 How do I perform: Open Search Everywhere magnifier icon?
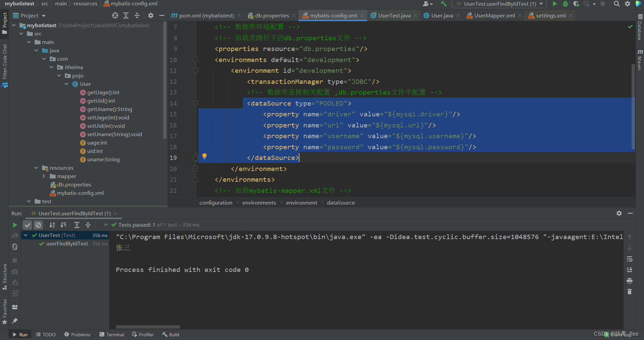pos(617,4)
